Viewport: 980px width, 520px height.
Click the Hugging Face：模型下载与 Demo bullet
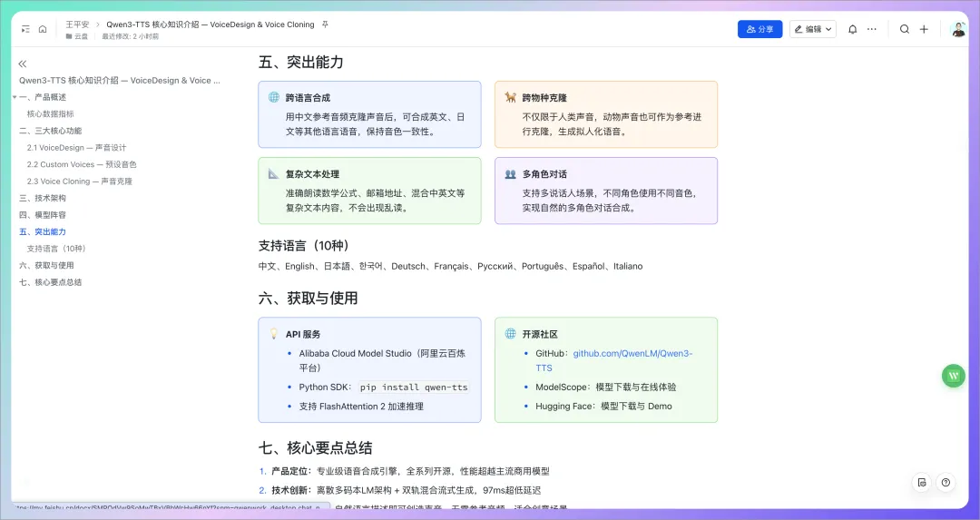pos(603,407)
